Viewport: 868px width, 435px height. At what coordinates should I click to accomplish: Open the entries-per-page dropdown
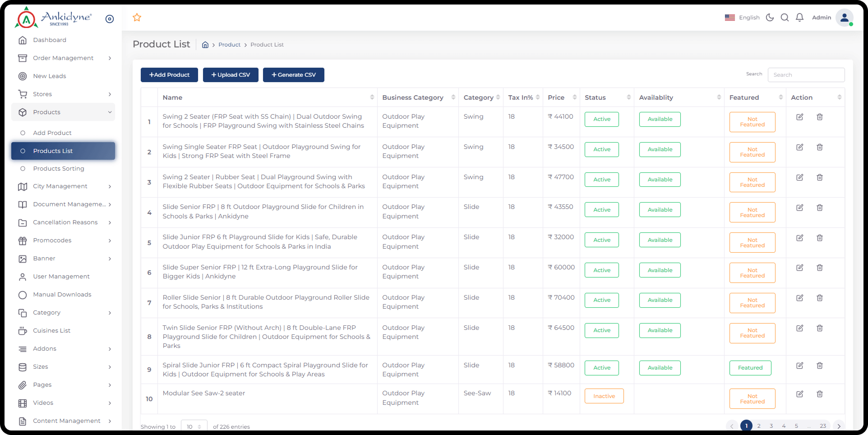pyautogui.click(x=194, y=426)
